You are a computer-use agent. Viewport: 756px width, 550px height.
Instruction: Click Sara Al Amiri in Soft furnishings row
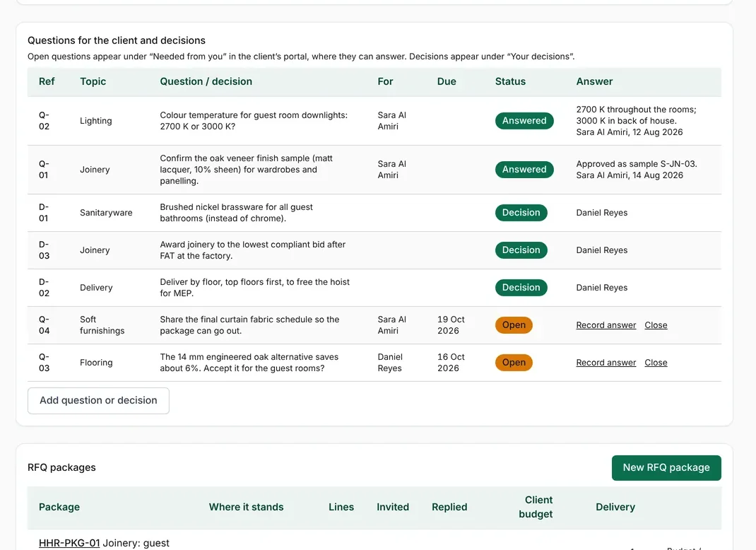[x=392, y=325]
